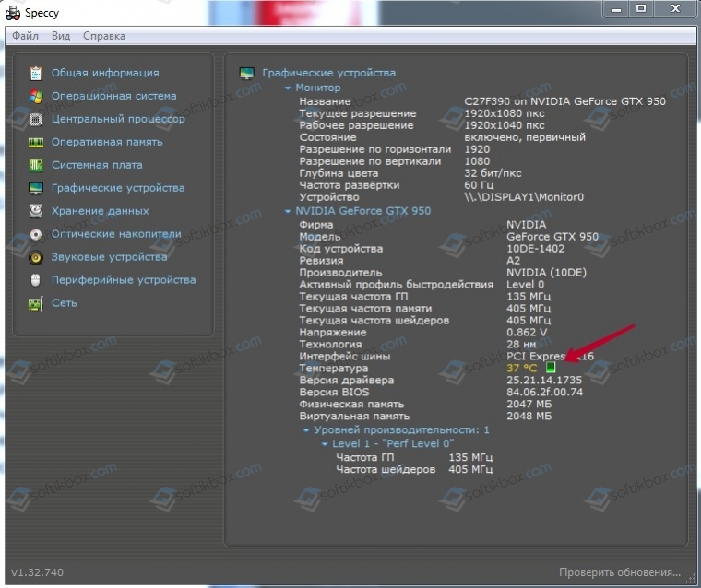Screen dimensions: 701x588
Task: Click working resolution value 1920x1040 пкс
Action: (x=505, y=125)
